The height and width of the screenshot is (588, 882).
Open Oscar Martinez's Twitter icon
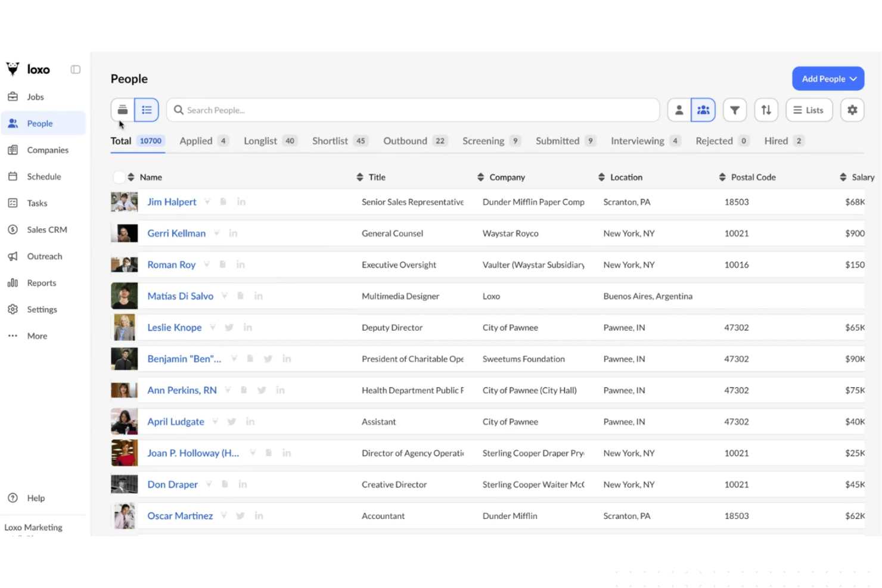[241, 516]
